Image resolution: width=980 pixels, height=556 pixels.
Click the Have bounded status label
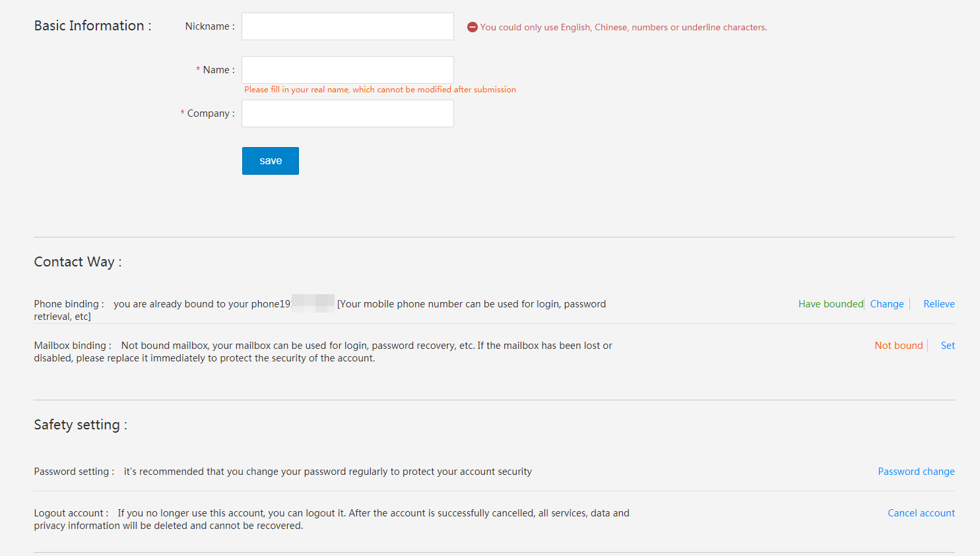(x=831, y=304)
